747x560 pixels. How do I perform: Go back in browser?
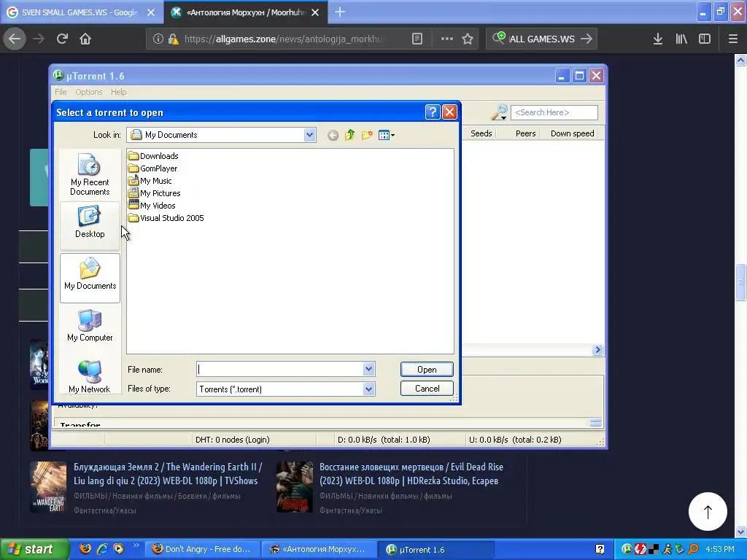pyautogui.click(x=15, y=39)
